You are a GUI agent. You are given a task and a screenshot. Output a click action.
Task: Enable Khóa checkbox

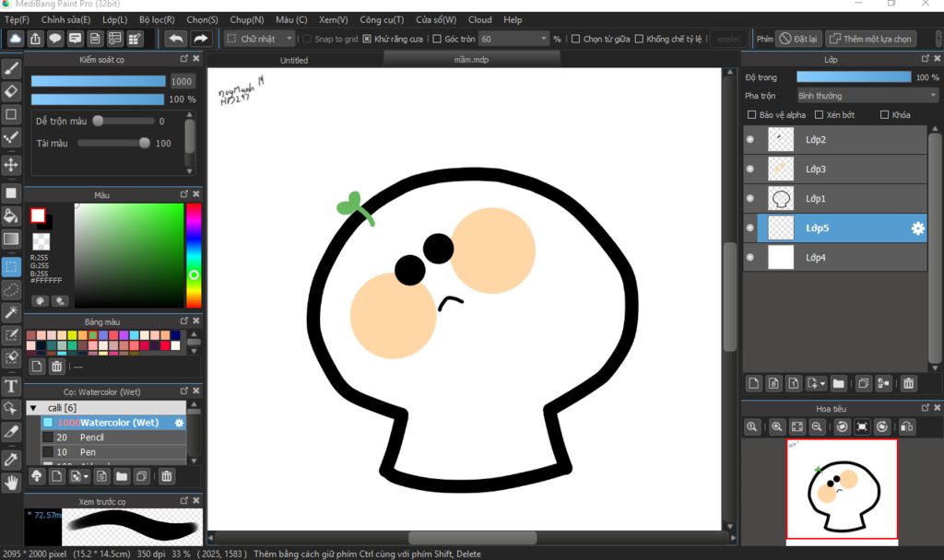coord(884,115)
